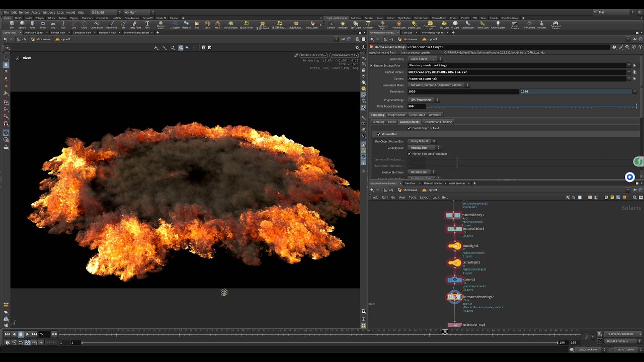Expand the Render Settings Prim arrow
This screenshot has height=362, width=644.
point(371,65)
